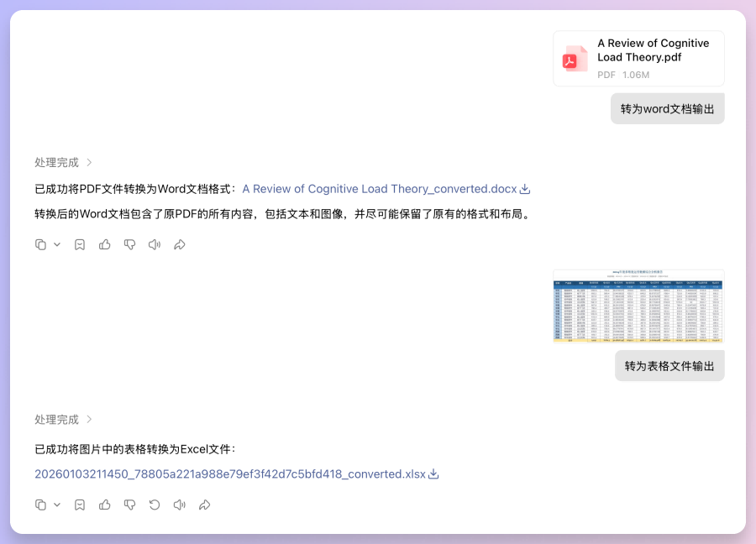Image resolution: width=756 pixels, height=544 pixels.
Task: Bookmark the Word conversion response
Action: pyautogui.click(x=80, y=244)
